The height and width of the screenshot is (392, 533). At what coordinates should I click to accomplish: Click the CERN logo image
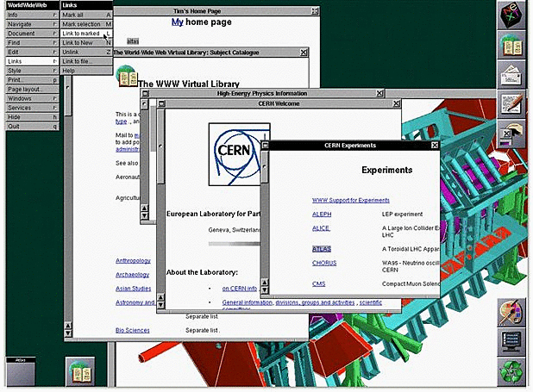point(239,154)
